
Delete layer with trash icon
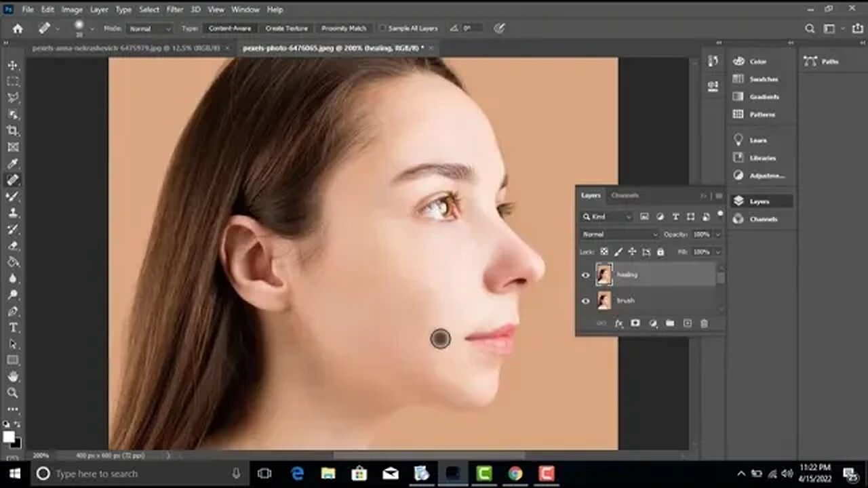[704, 324]
